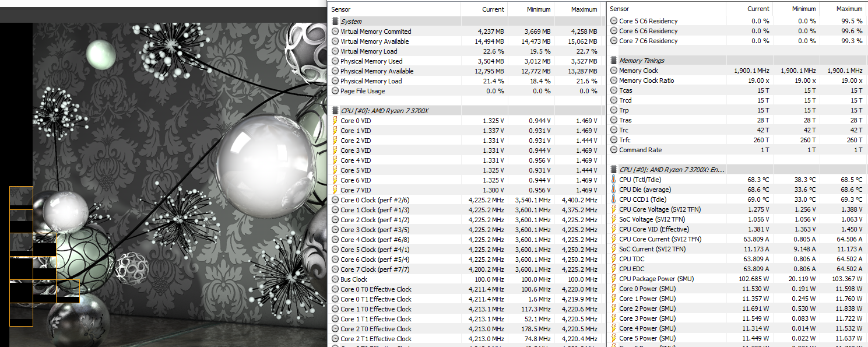Click the icon beside Command Rate
This screenshot has width=868, height=347.
click(613, 150)
